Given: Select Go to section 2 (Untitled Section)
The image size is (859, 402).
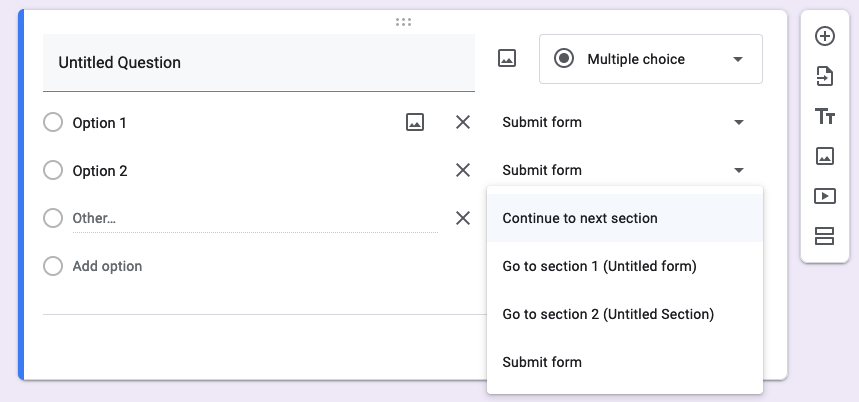Looking at the screenshot, I should click(x=608, y=314).
